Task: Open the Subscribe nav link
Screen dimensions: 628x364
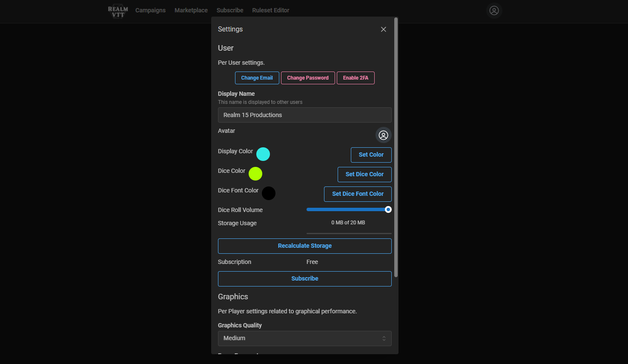Action: coord(230,10)
